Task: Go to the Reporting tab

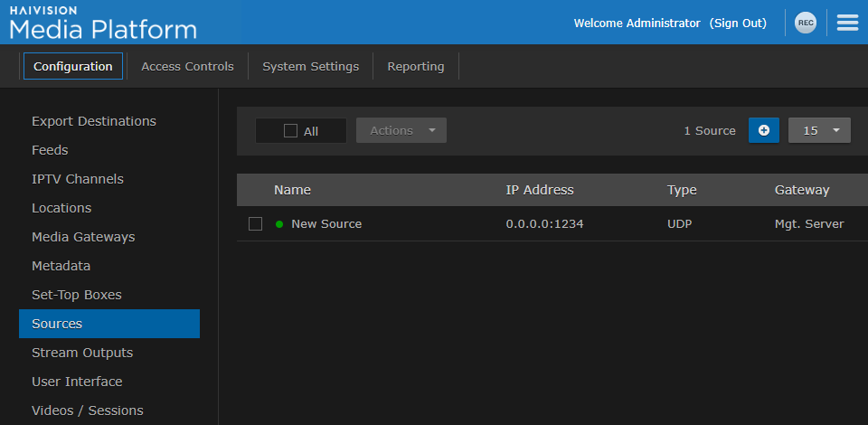Action: (415, 66)
